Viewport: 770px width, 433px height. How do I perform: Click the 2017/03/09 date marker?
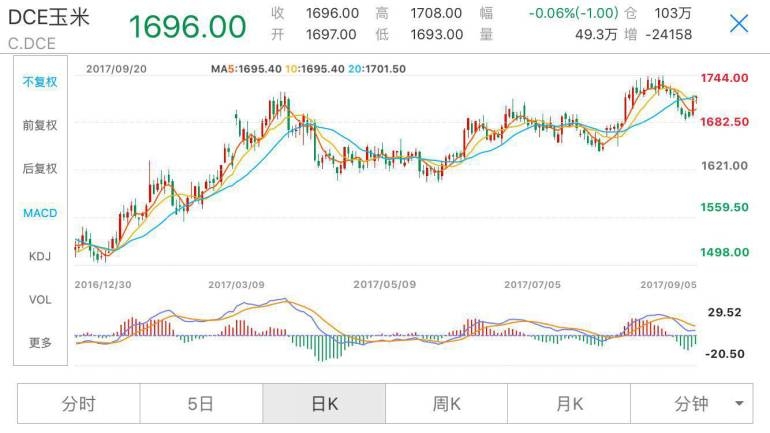(236, 285)
